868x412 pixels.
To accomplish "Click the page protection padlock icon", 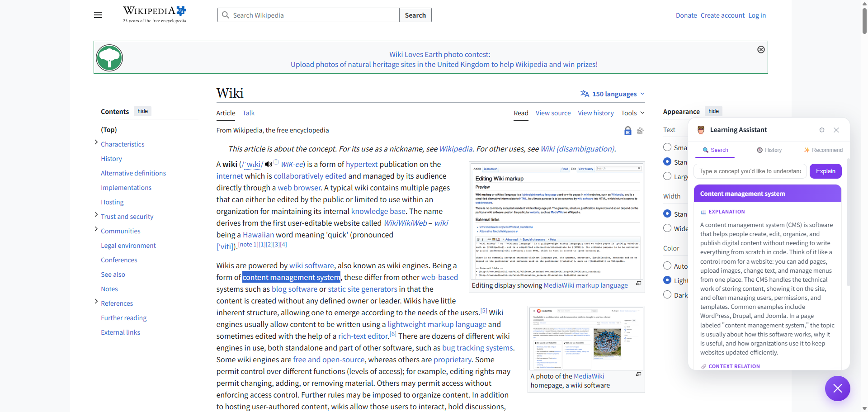I will click(x=627, y=131).
